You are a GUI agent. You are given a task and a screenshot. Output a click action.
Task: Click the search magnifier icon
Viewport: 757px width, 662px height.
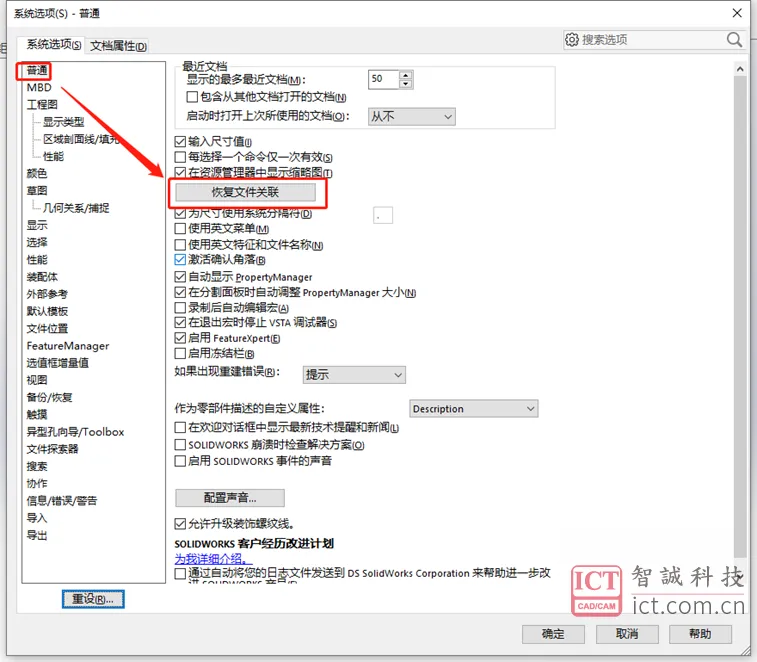(x=734, y=40)
